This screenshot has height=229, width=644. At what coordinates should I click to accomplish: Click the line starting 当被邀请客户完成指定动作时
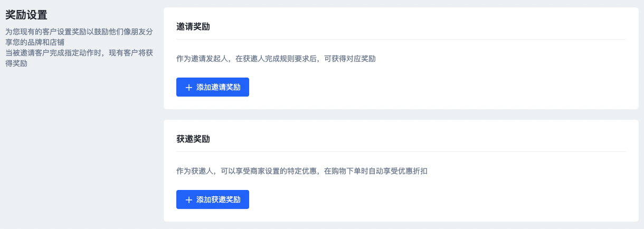pyautogui.click(x=79, y=53)
